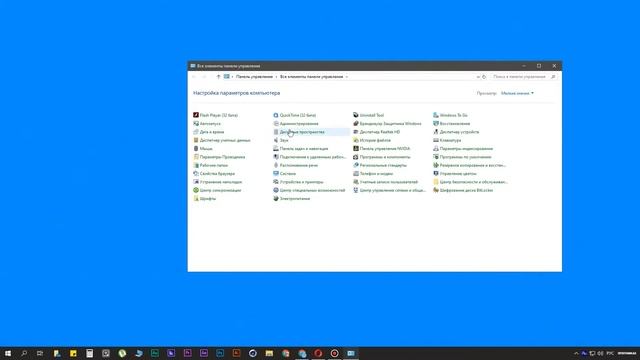This screenshot has width=640, height=360.
Task: Open the Электропитание icon
Action: [x=276, y=198]
